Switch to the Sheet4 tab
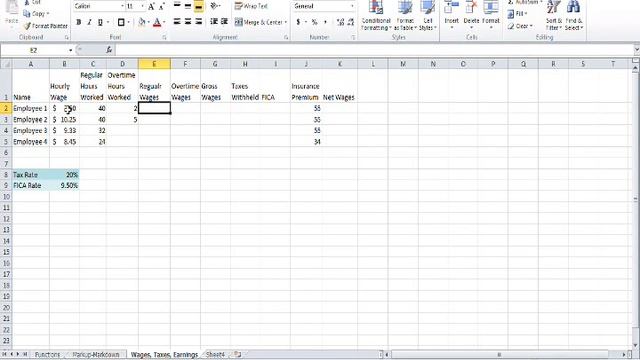Image resolution: width=640 pixels, height=360 pixels. pyautogui.click(x=216, y=355)
